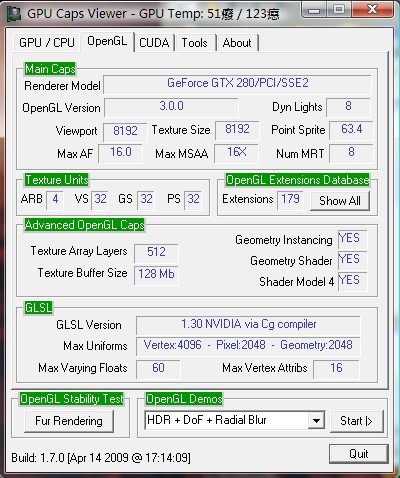Click the OpenGL Demos group label
Image resolution: width=400 pixels, height=478 pixels.
tap(184, 399)
